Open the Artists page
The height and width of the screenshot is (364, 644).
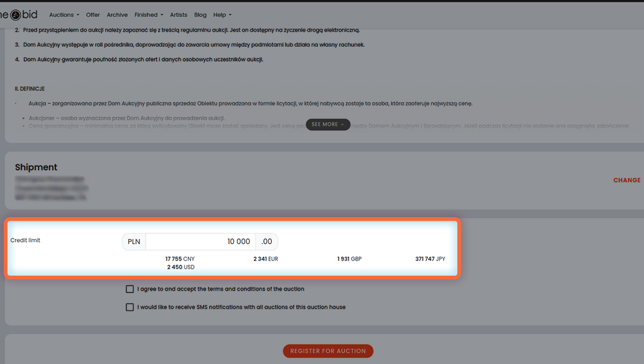tap(178, 15)
